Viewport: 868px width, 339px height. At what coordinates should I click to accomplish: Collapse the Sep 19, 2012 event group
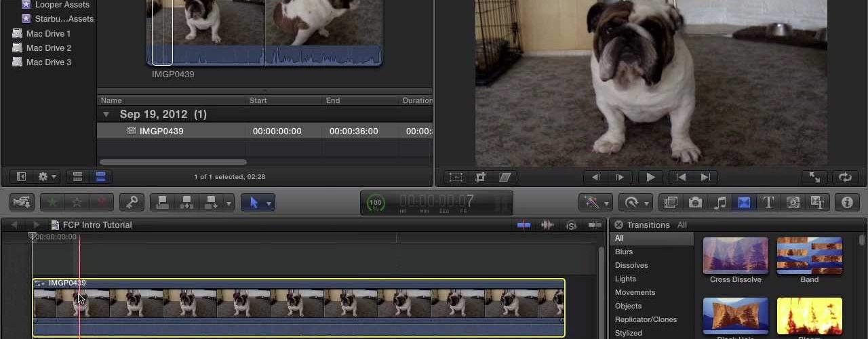[106, 115]
